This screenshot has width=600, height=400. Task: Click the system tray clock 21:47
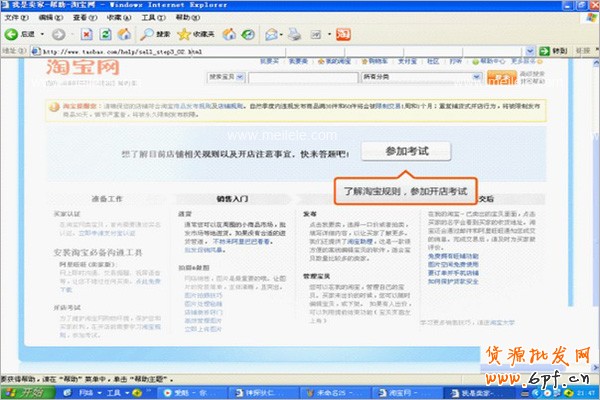pyautogui.click(x=587, y=393)
